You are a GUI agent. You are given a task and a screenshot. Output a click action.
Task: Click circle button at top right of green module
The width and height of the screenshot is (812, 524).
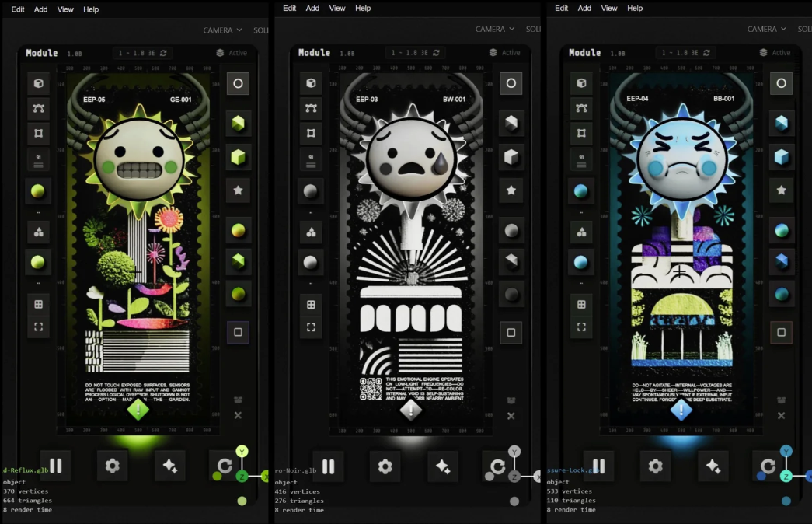[x=239, y=83]
